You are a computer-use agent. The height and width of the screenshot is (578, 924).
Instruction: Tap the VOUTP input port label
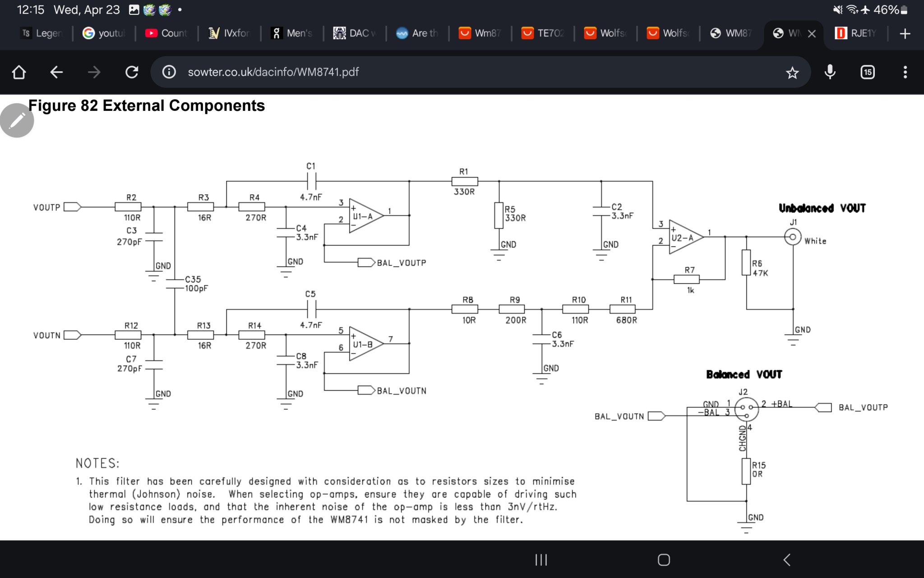46,207
